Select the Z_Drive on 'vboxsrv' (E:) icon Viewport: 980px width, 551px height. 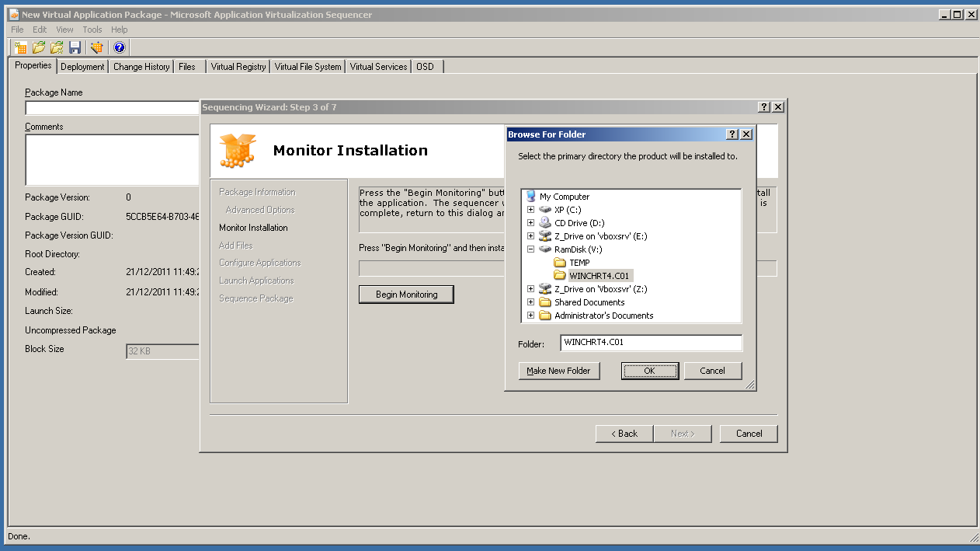[545, 236]
